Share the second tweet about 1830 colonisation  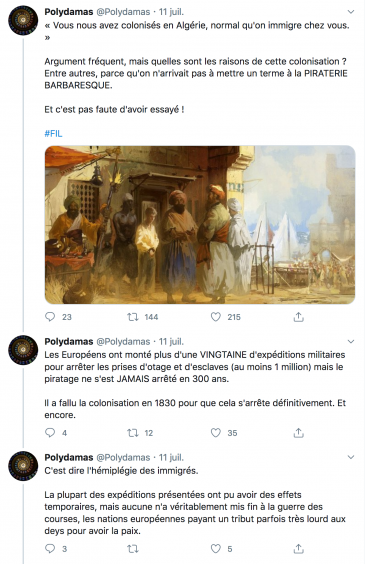click(298, 432)
